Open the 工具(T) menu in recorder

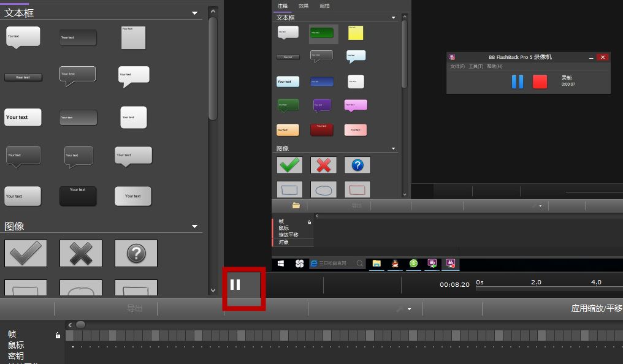[476, 66]
